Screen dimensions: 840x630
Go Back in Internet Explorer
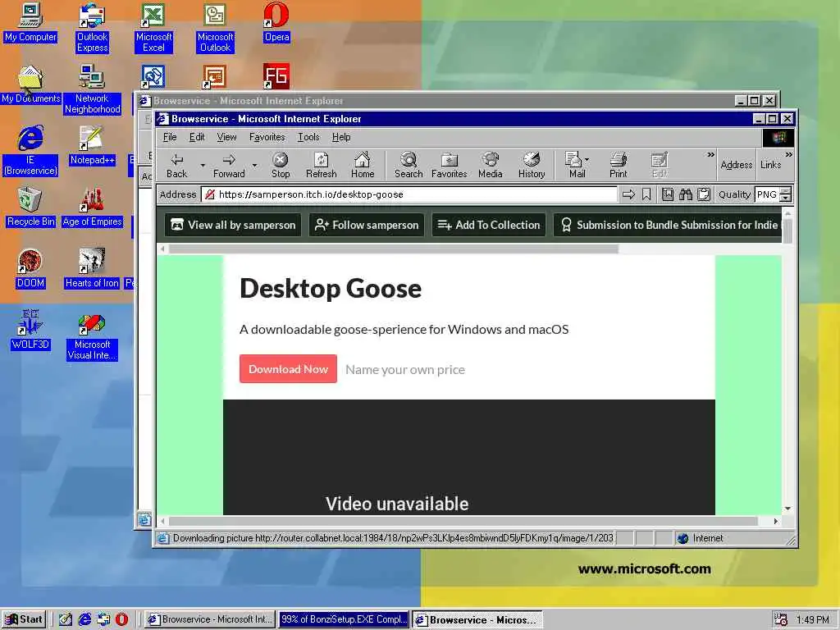click(x=177, y=165)
